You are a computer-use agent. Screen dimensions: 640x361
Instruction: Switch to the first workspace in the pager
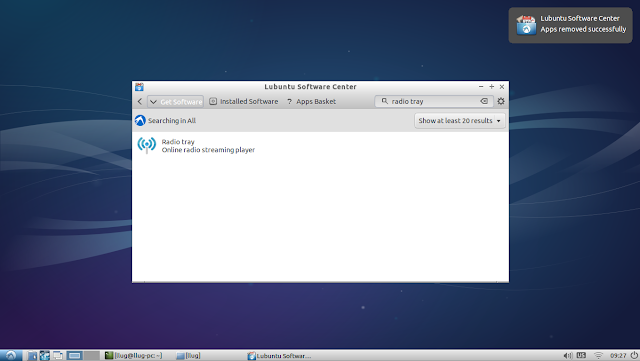tap(75, 355)
